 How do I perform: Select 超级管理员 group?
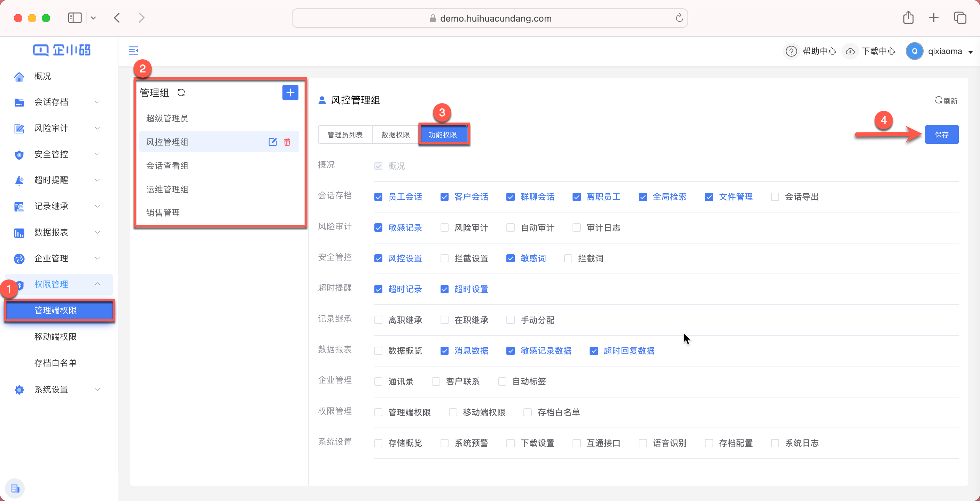tap(219, 118)
